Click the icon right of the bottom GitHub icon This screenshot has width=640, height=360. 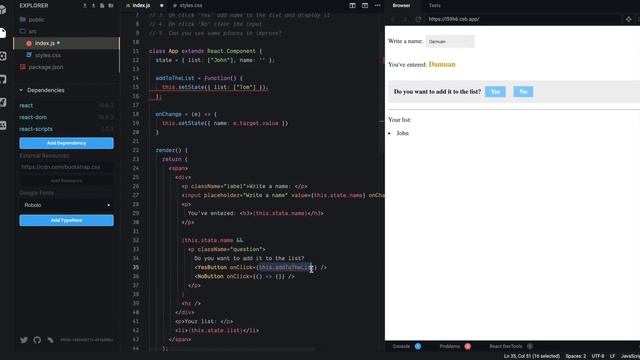click(x=50, y=340)
